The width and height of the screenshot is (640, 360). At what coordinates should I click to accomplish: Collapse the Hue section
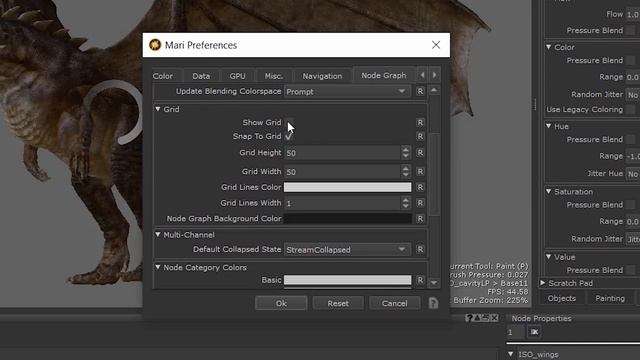pyautogui.click(x=549, y=127)
